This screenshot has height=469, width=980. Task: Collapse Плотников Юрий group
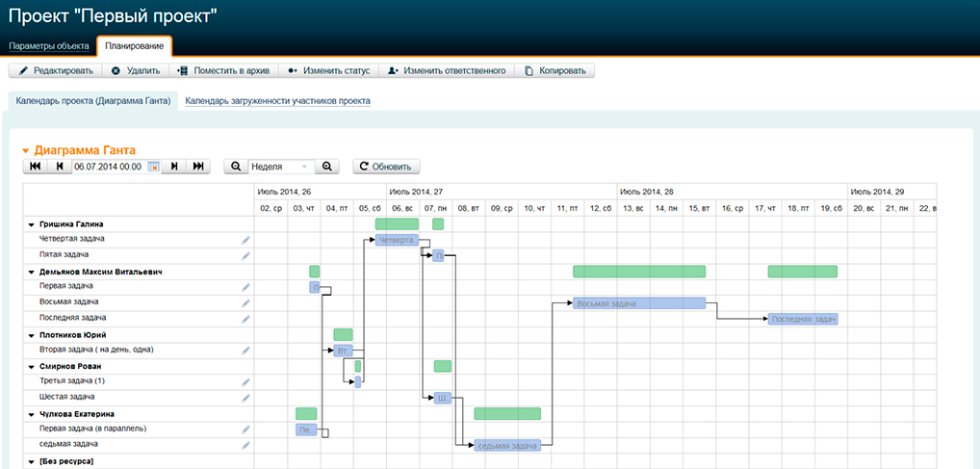pos(31,335)
